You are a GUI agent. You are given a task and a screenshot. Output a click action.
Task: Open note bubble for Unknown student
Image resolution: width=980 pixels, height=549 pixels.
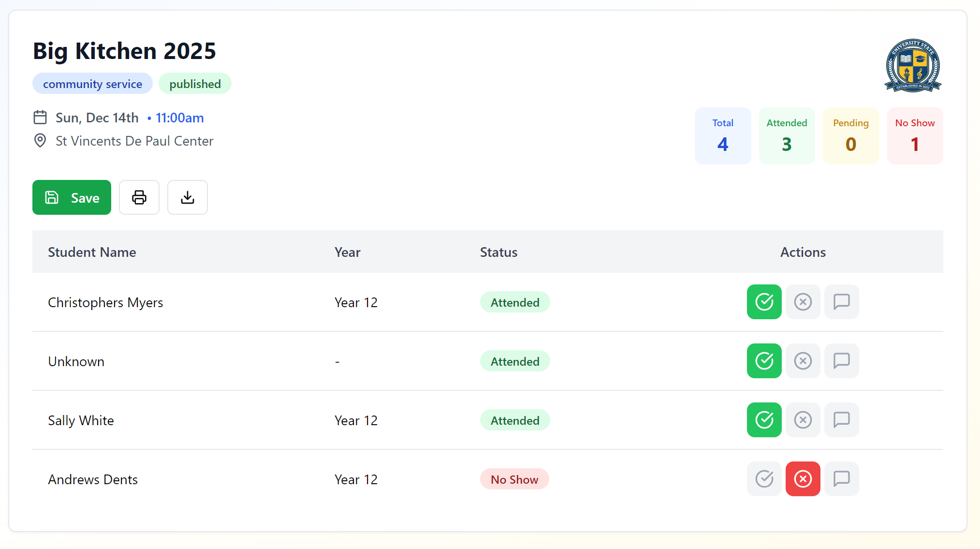click(841, 361)
